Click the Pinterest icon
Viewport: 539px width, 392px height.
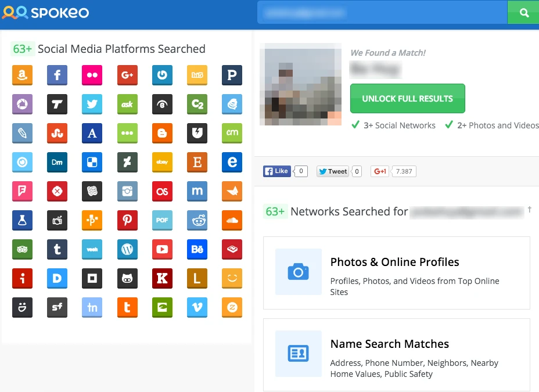point(127,220)
